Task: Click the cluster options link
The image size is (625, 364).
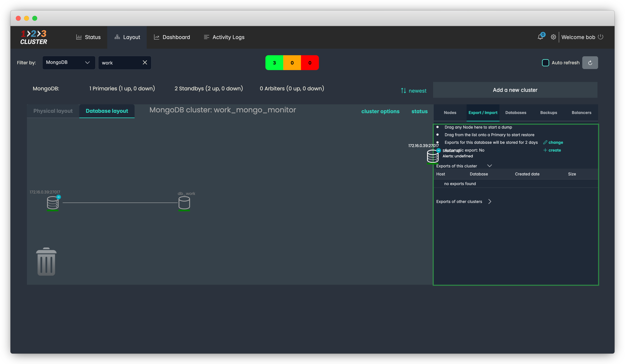Action: [380, 111]
